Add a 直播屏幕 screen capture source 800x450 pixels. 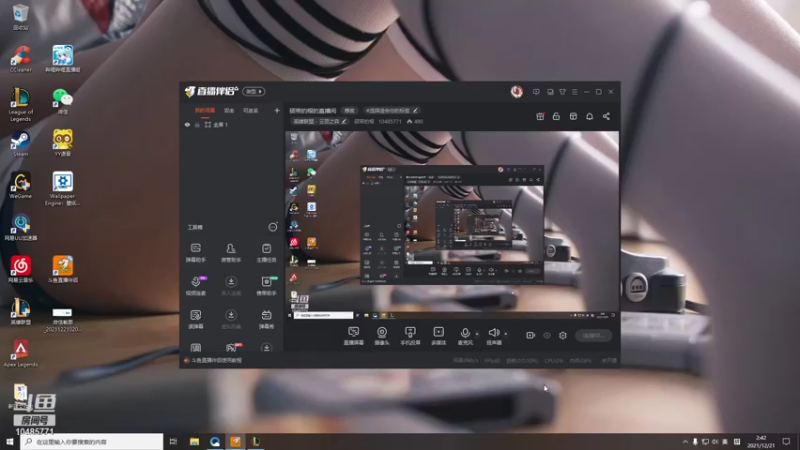[354, 336]
